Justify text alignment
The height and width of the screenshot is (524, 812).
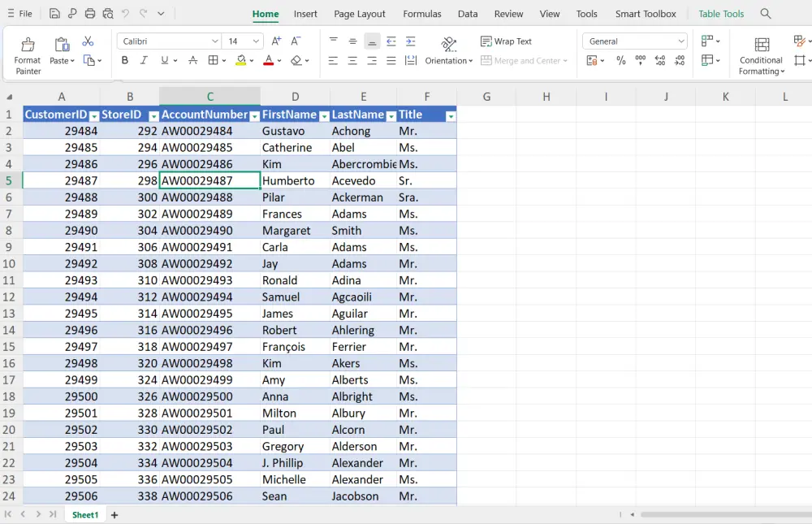[x=391, y=61]
